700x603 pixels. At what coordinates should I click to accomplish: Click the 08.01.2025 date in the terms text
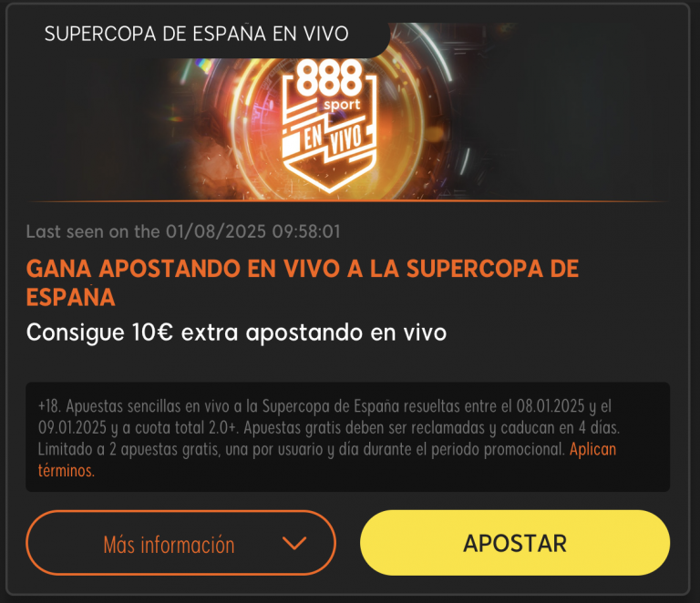coord(551,406)
